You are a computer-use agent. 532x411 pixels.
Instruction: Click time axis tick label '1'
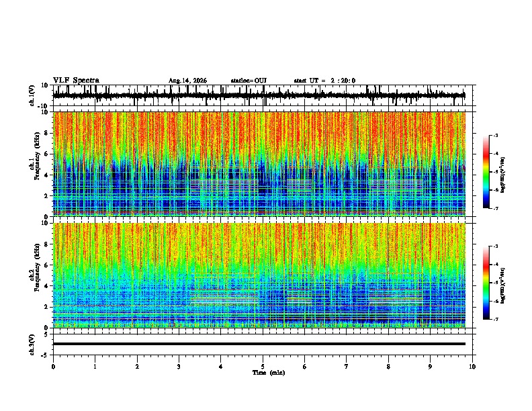[x=95, y=367]
